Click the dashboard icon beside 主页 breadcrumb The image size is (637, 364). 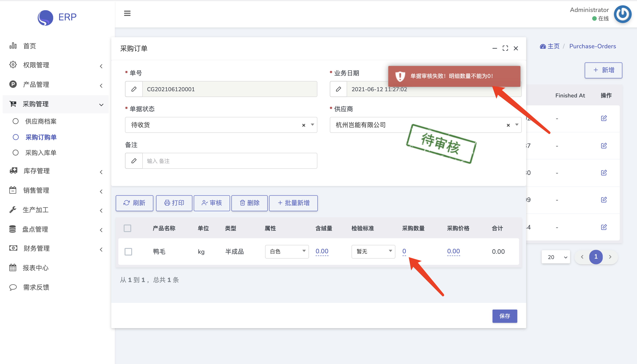click(543, 46)
